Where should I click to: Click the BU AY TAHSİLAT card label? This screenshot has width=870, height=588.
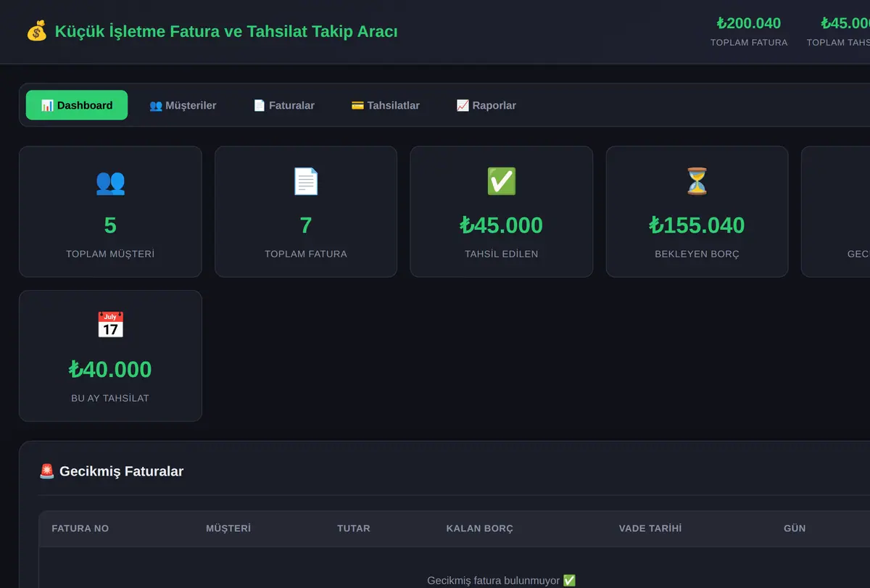coord(110,399)
